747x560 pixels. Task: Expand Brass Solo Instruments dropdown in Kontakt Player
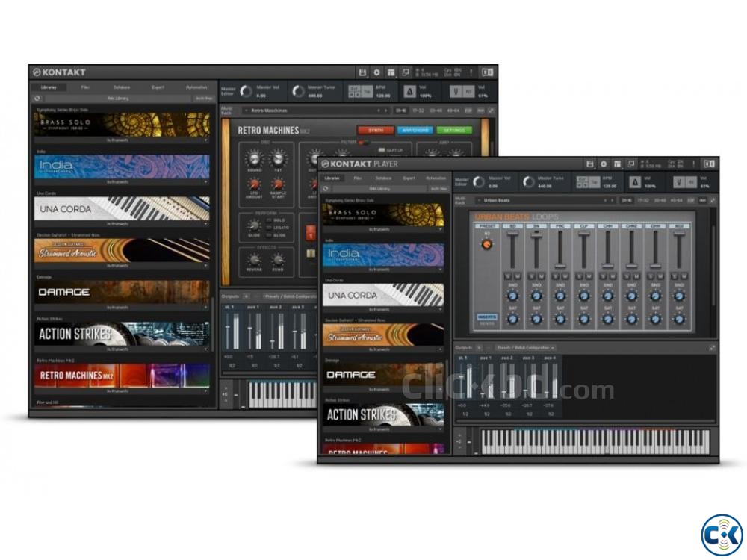click(x=383, y=229)
